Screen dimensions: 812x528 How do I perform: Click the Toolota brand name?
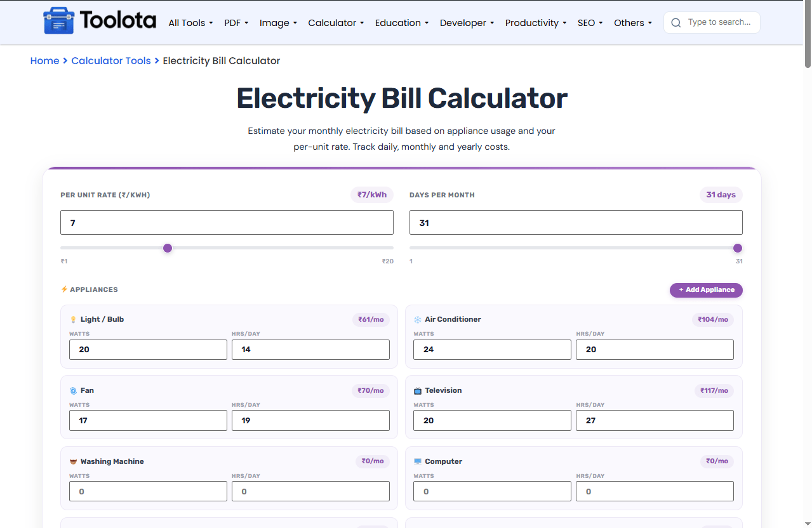[x=118, y=21]
